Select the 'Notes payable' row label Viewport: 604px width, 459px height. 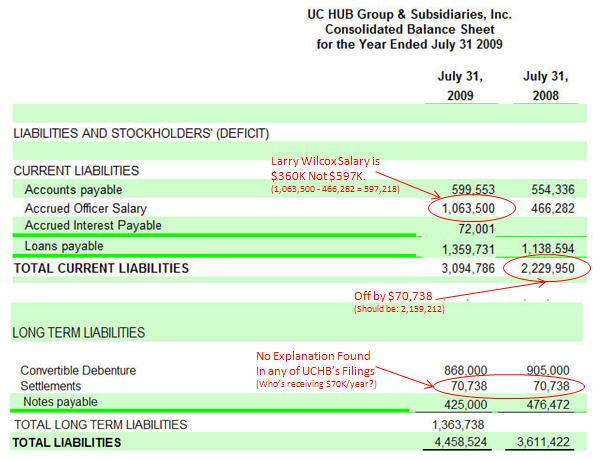[60, 402]
